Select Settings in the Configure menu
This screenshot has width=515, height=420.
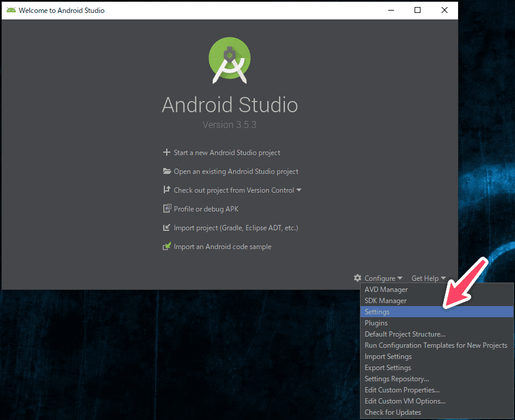(436, 312)
